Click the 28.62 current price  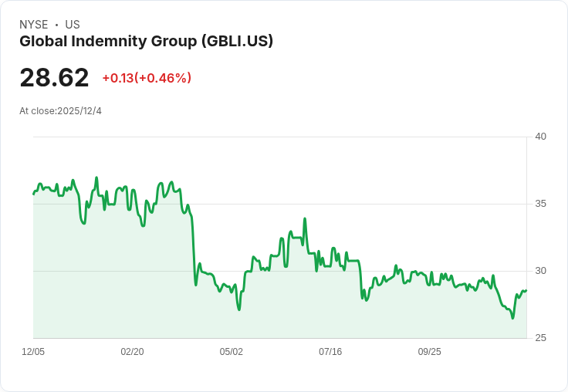click(x=54, y=78)
